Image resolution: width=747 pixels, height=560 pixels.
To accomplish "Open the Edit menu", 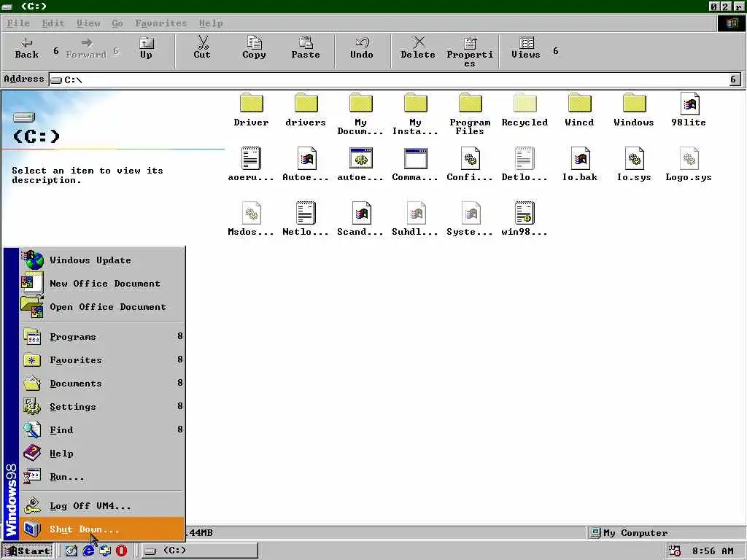I will click(53, 23).
